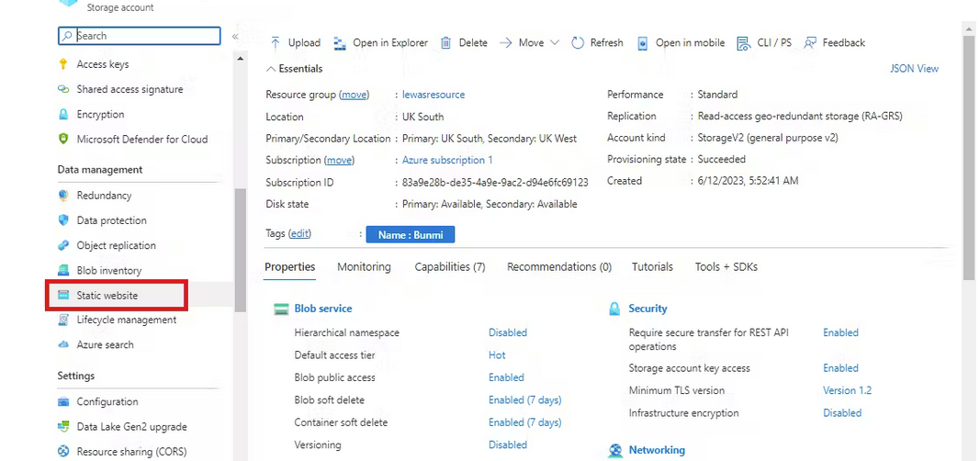Image resolution: width=980 pixels, height=461 pixels.
Task: Click the sidebar vertical scrollbar
Action: [240, 248]
